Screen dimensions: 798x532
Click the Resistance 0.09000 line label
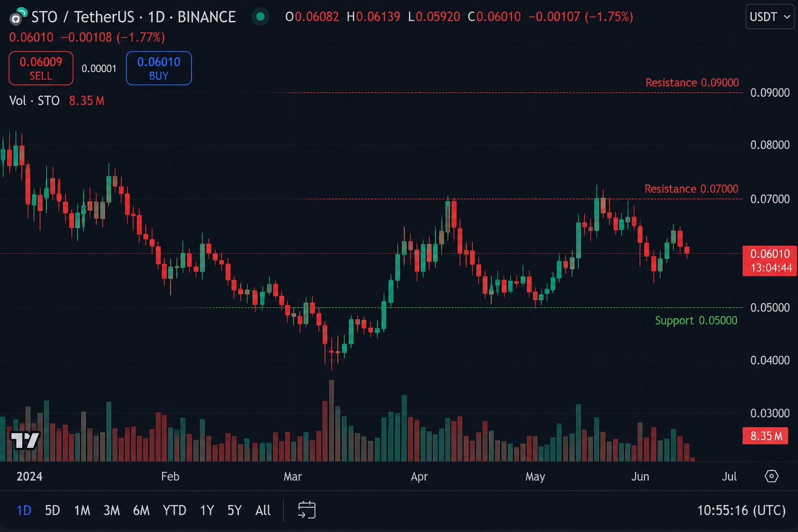[x=692, y=83]
